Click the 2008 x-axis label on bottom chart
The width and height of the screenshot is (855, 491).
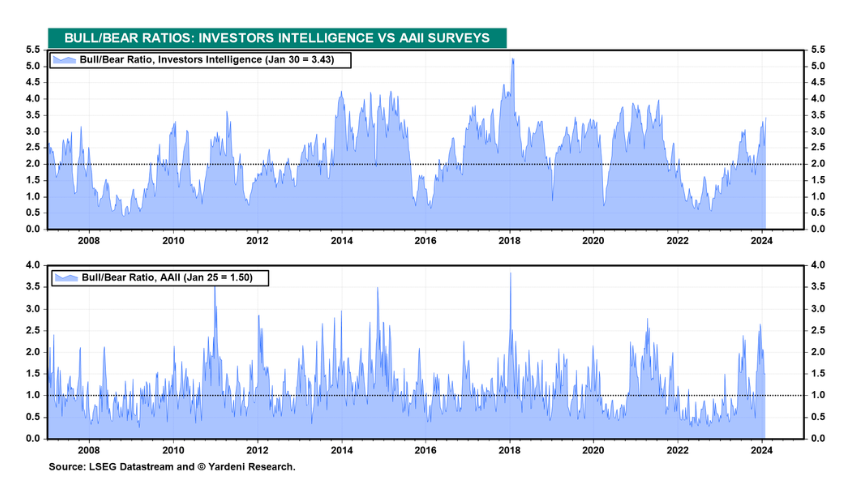point(89,450)
